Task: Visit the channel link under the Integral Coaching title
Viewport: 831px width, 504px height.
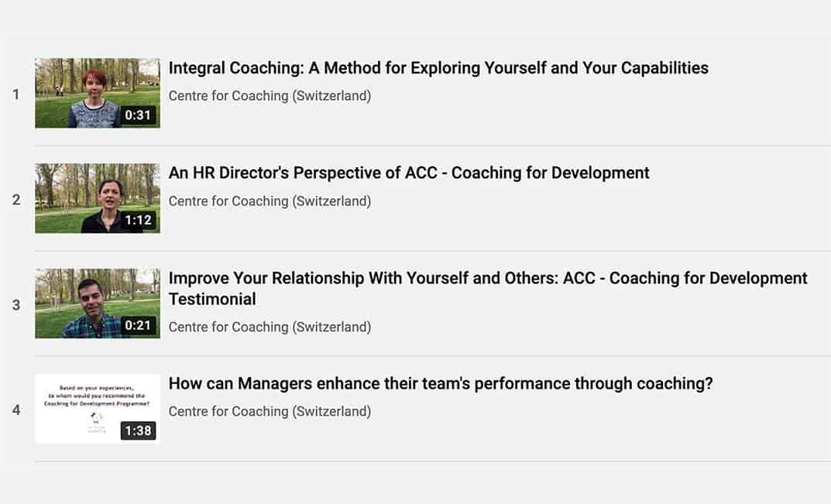Action: (270, 96)
